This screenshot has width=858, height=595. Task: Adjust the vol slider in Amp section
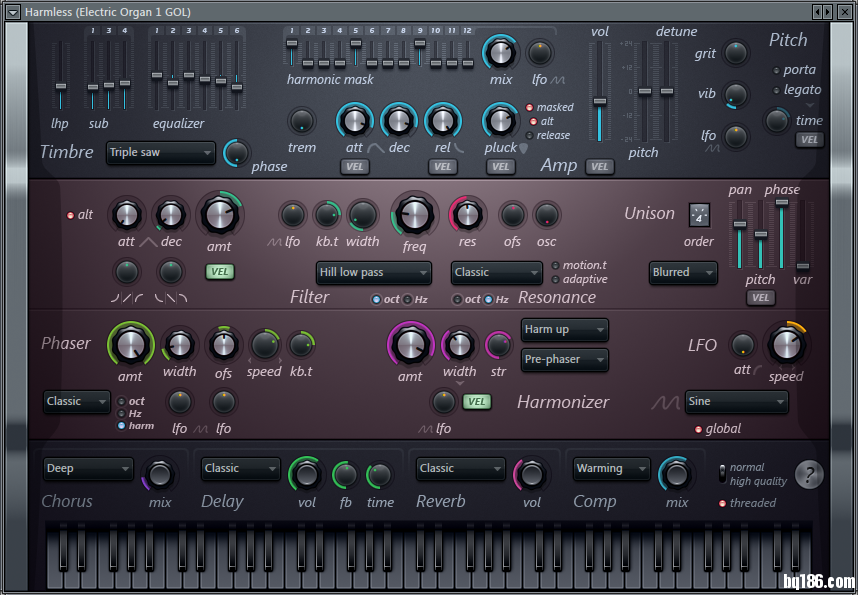click(599, 101)
